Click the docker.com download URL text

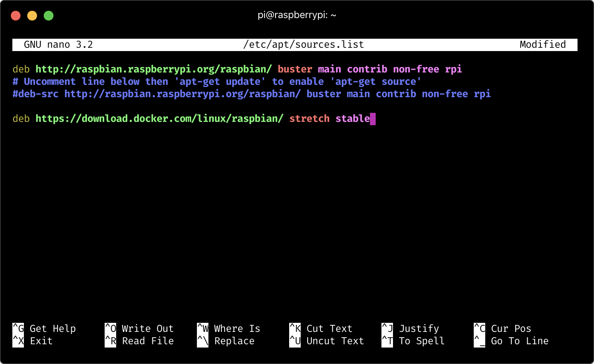[x=159, y=119]
